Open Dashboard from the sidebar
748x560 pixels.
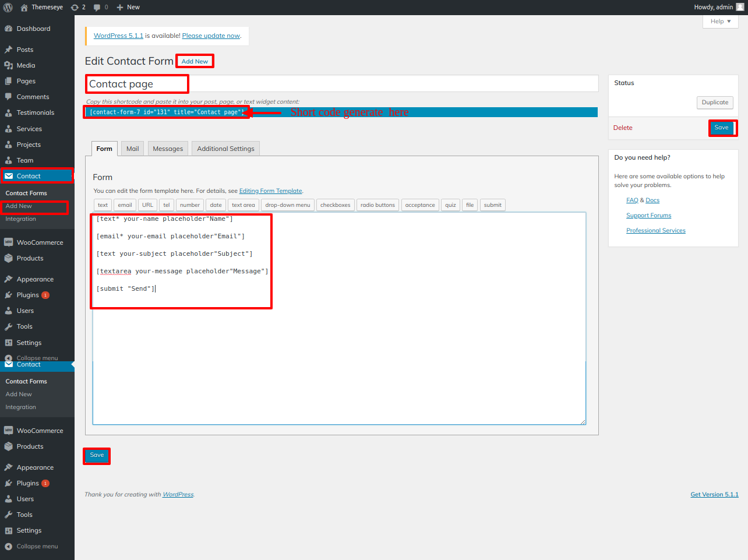33,29
